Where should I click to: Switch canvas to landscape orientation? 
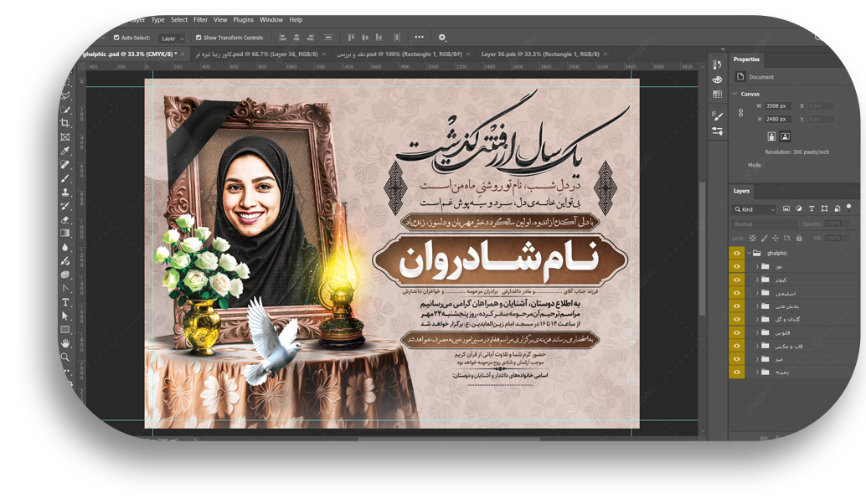(785, 136)
